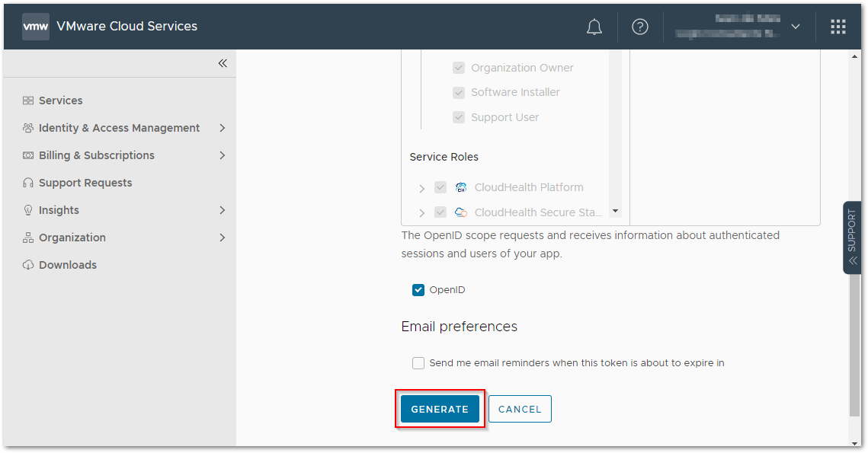Click the CloudHealth Platform service icon
The image size is (868, 453).
click(x=460, y=187)
